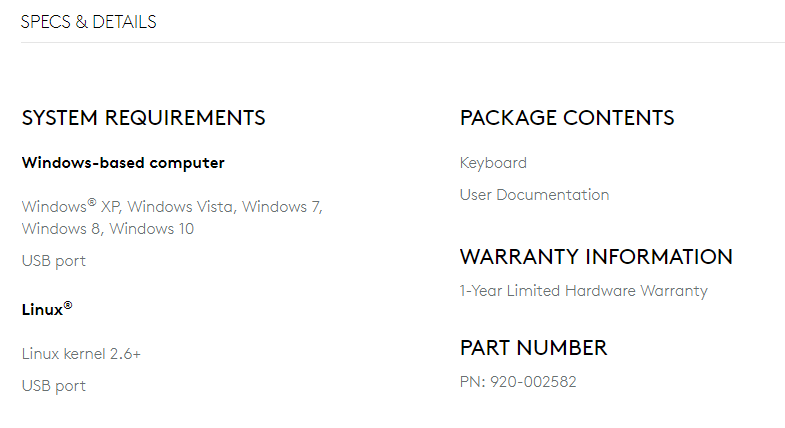The width and height of the screenshot is (785, 428).
Task: Click the SYSTEM REQUIREMENTS heading
Action: (143, 118)
